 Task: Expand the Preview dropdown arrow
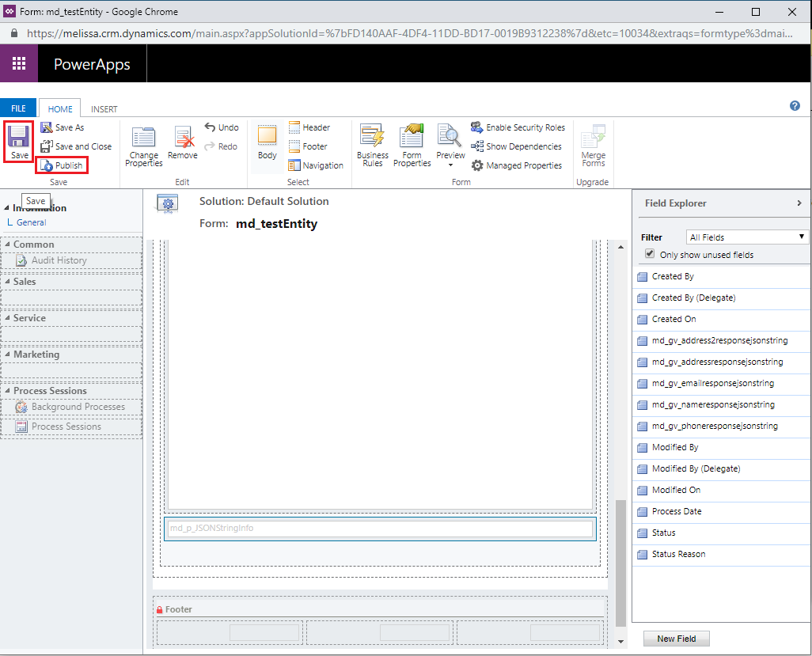click(450, 165)
